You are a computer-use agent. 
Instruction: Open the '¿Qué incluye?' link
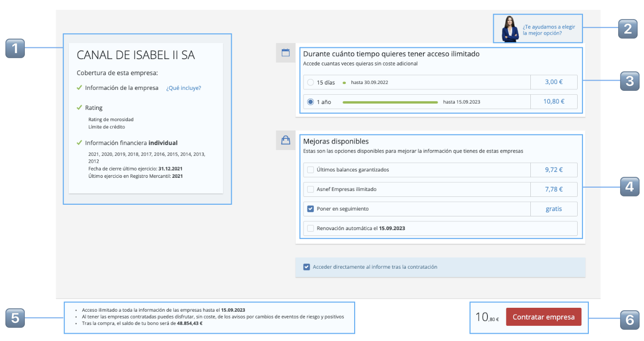pyautogui.click(x=183, y=88)
